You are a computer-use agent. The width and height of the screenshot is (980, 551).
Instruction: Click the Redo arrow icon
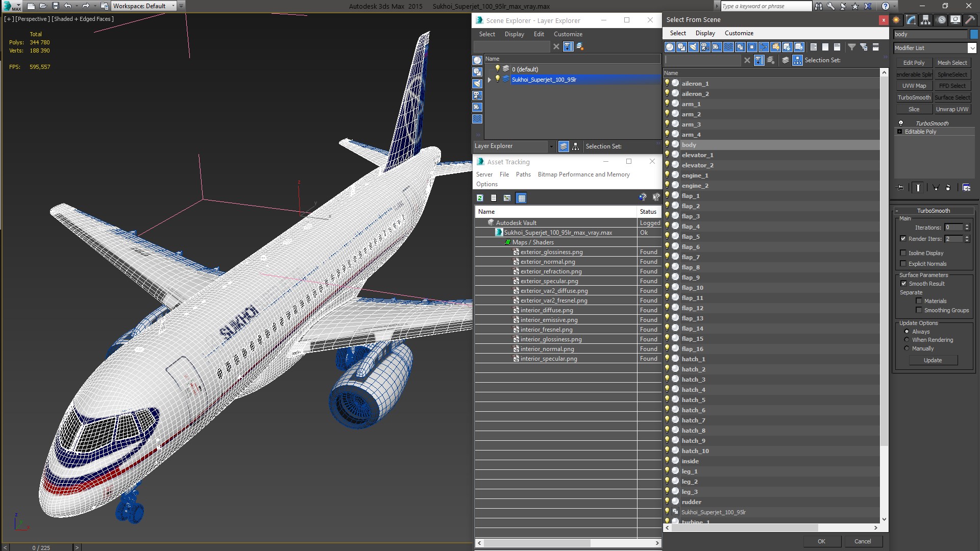[x=85, y=6]
